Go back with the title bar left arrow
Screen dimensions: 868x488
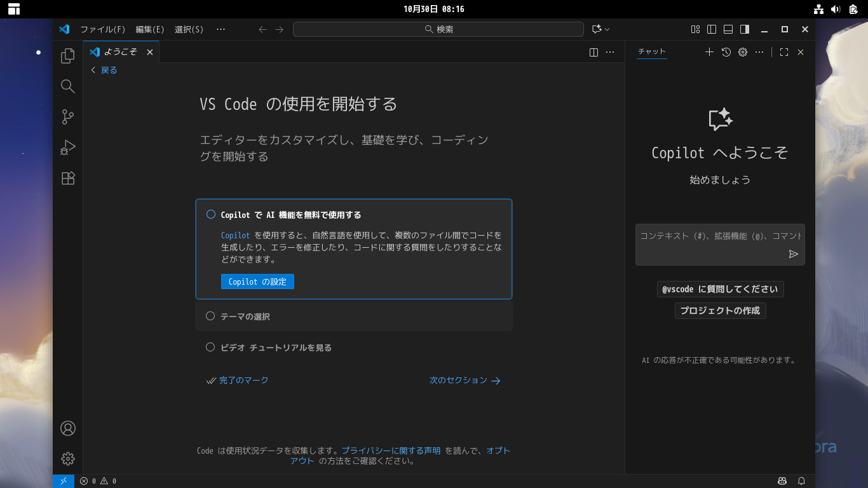tap(263, 29)
